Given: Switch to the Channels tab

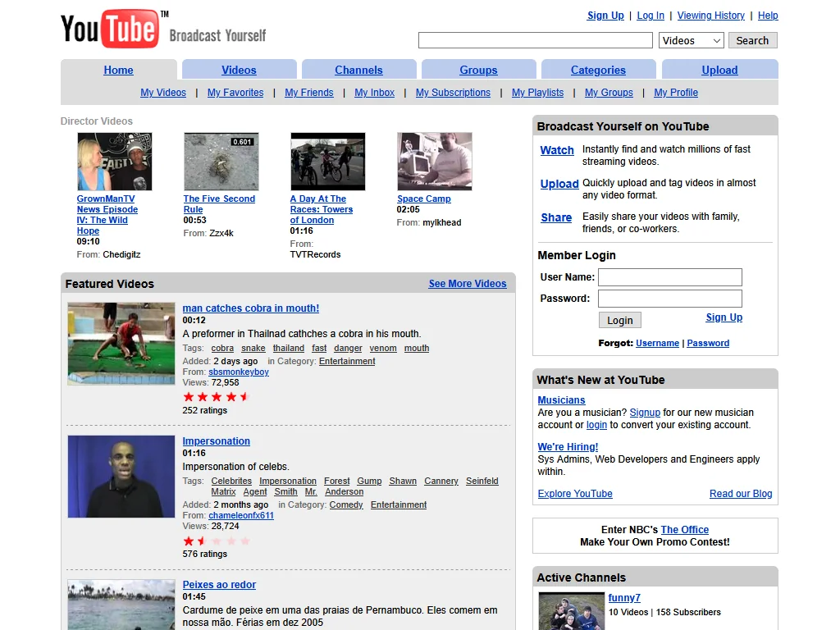Looking at the screenshot, I should coord(358,71).
